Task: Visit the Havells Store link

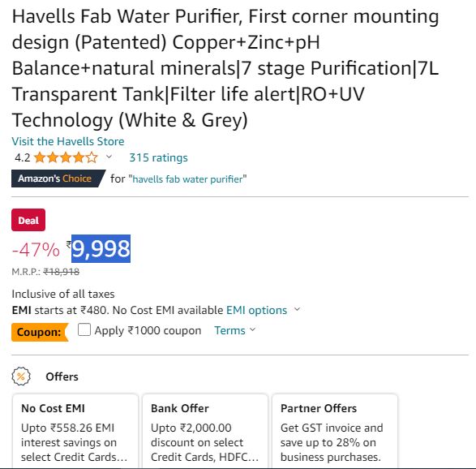Action: 68,141
